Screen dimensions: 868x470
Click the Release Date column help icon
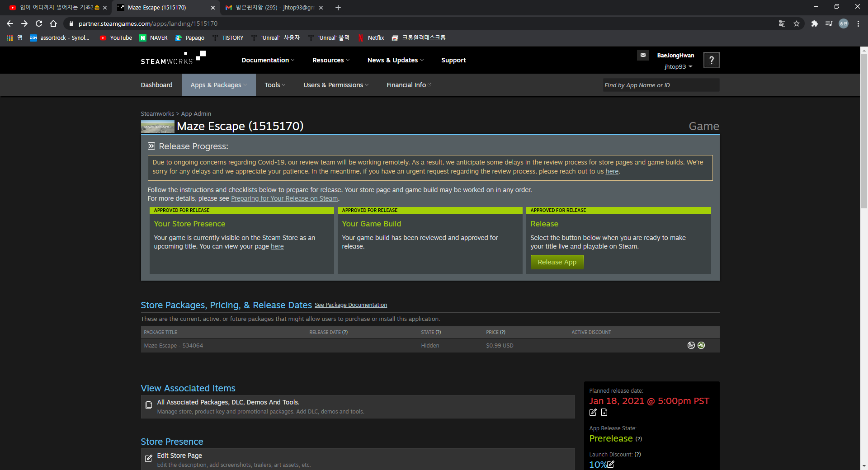click(x=345, y=332)
